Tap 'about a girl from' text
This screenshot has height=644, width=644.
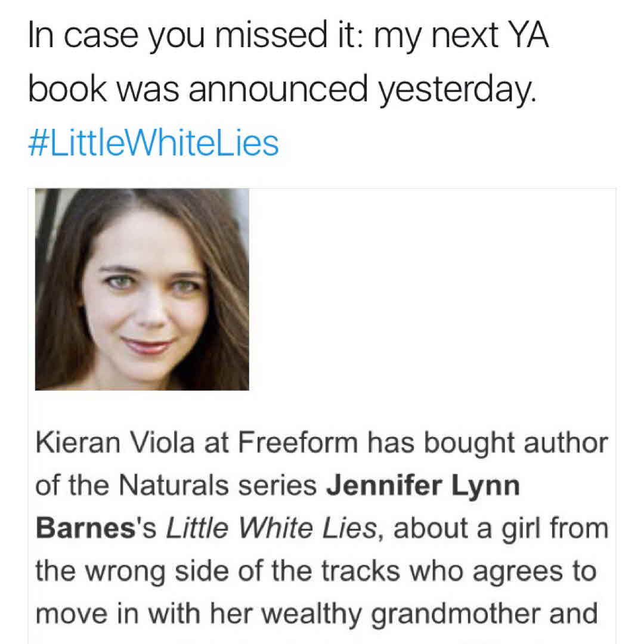click(501, 529)
